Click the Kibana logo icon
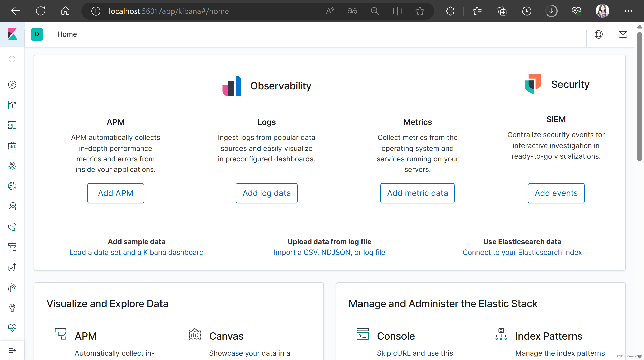The width and height of the screenshot is (644, 360). coord(12,34)
